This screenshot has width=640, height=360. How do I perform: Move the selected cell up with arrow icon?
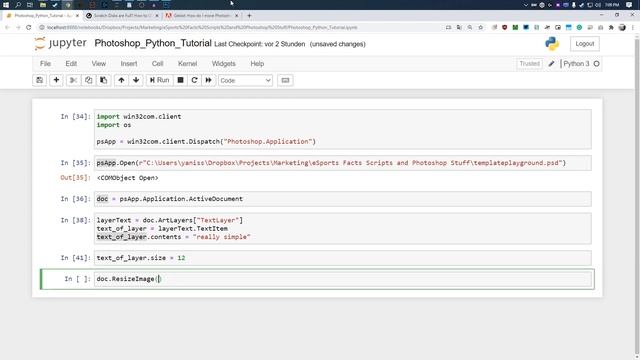pos(121,80)
